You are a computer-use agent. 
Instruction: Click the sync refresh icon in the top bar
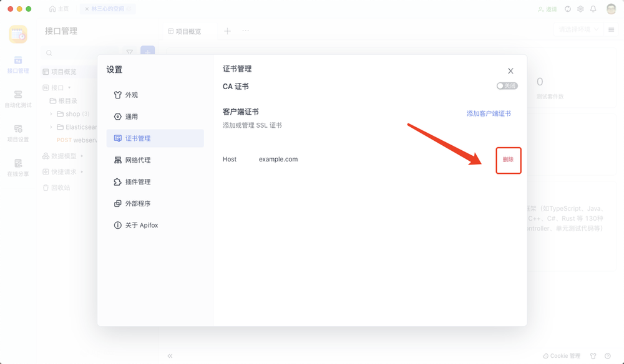[567, 9]
